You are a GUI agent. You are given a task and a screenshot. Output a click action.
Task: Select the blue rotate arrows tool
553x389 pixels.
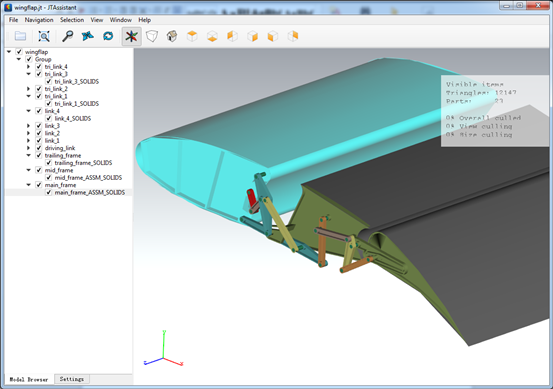click(x=108, y=36)
